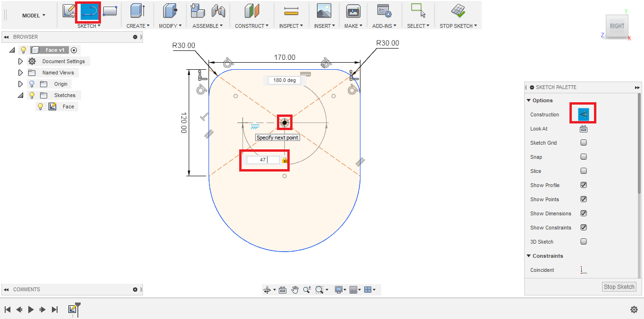This screenshot has height=319, width=644.
Task: Enable the Sketch Grid checkbox
Action: [x=584, y=143]
